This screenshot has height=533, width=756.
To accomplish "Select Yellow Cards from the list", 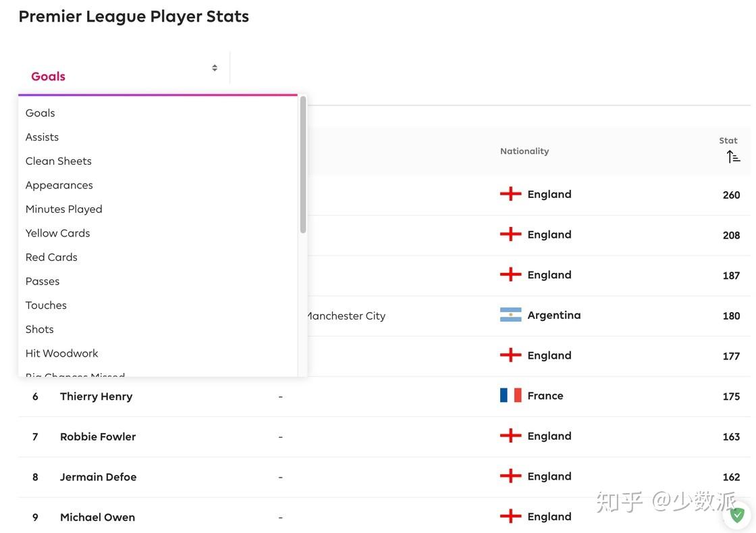I will point(57,233).
